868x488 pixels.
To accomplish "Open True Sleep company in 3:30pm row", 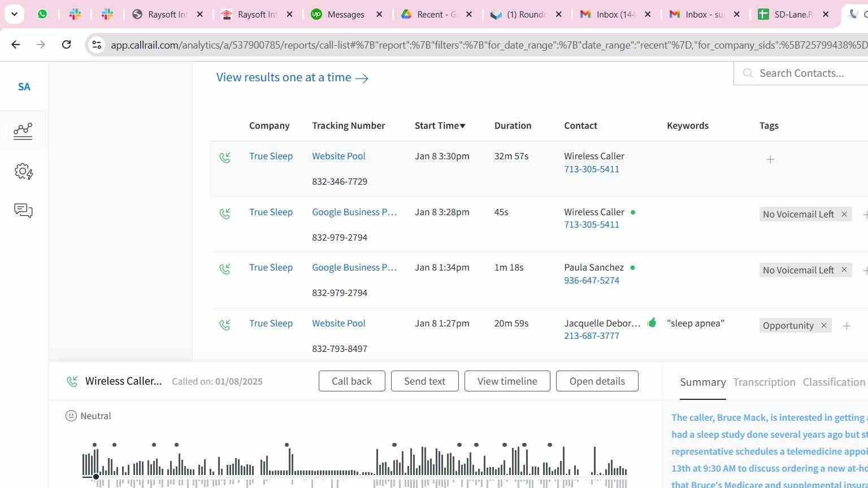I will (x=271, y=156).
